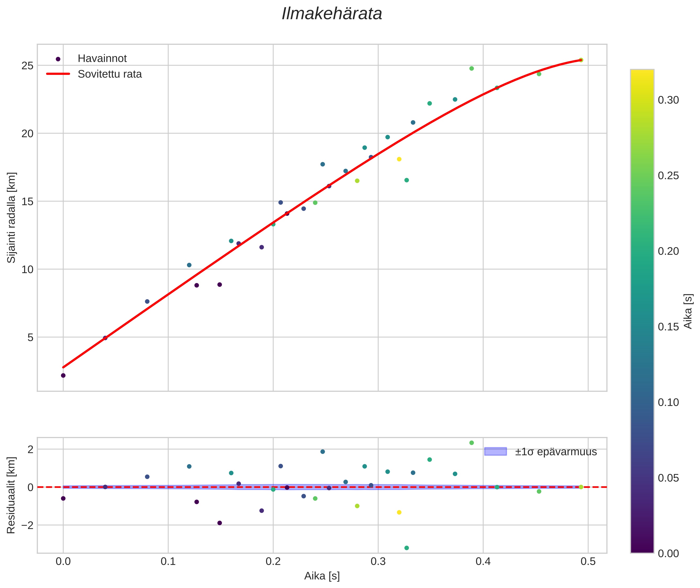Click the Residuaalit [km] axis label
Image resolution: width=700 pixels, height=588 pixels.
point(11,495)
